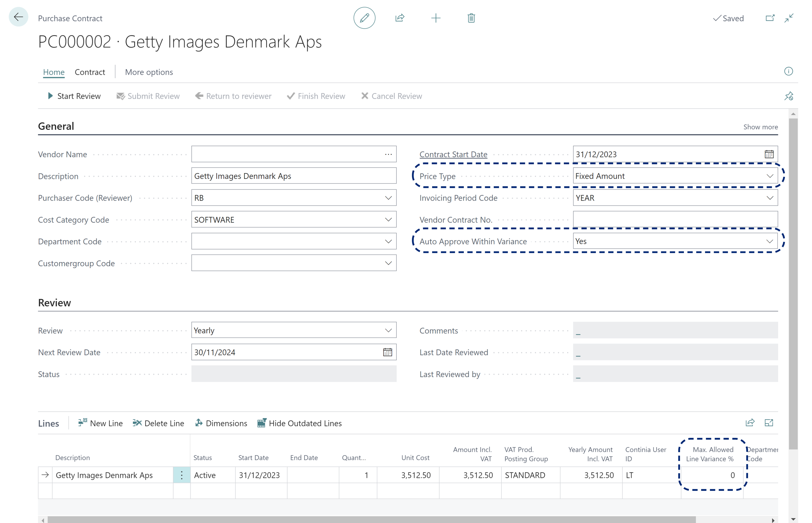Click the Unit Cost 3,512.50 cell
Image resolution: width=812 pixels, height=523 pixels.
(x=408, y=475)
